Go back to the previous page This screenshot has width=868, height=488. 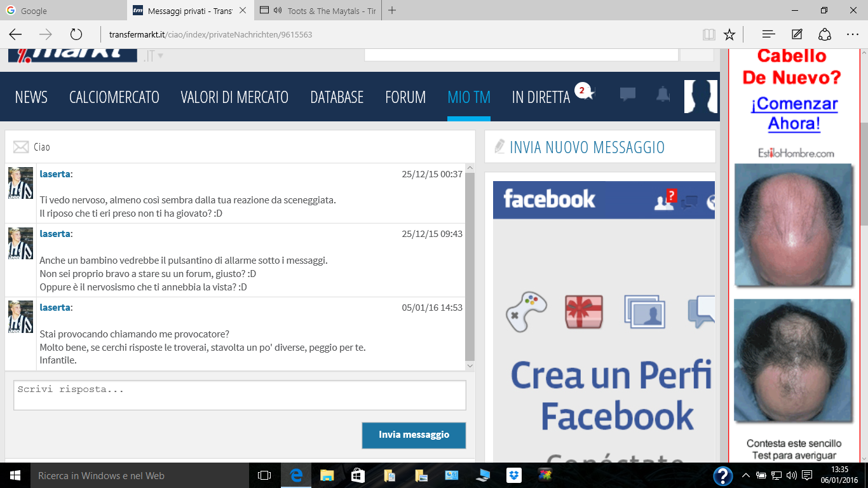point(15,34)
